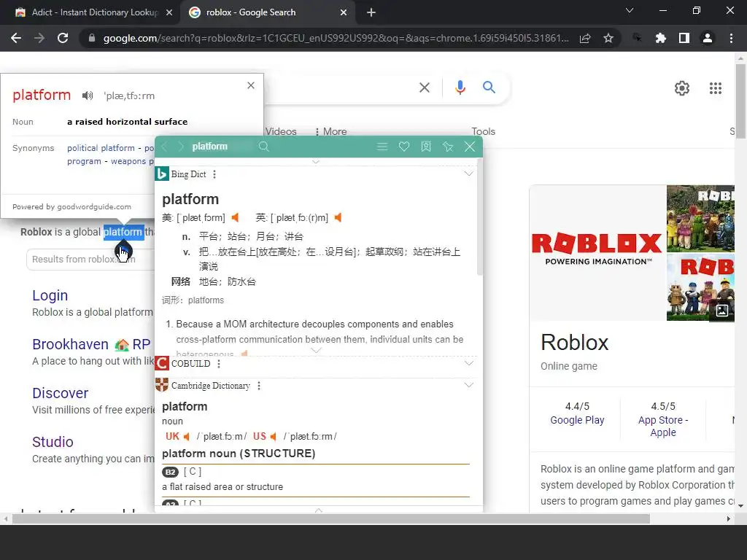The image size is (747, 560).
Task: Go back using the dictionary panel left arrow
Action: (x=165, y=146)
